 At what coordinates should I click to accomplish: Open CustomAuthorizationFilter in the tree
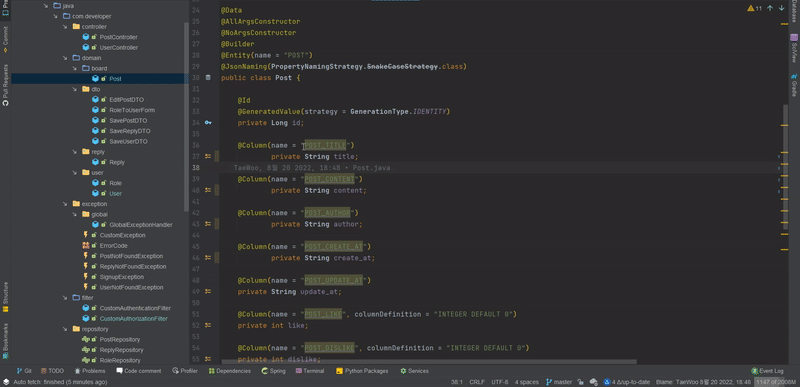point(133,319)
